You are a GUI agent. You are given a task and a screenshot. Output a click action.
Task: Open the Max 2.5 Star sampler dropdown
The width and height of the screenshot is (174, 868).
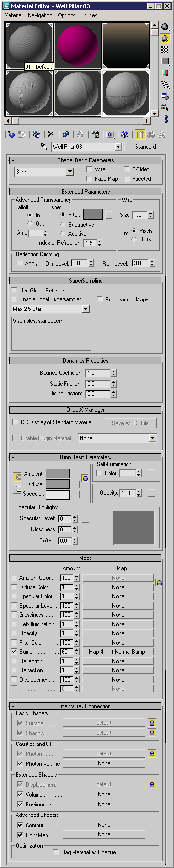click(86, 309)
